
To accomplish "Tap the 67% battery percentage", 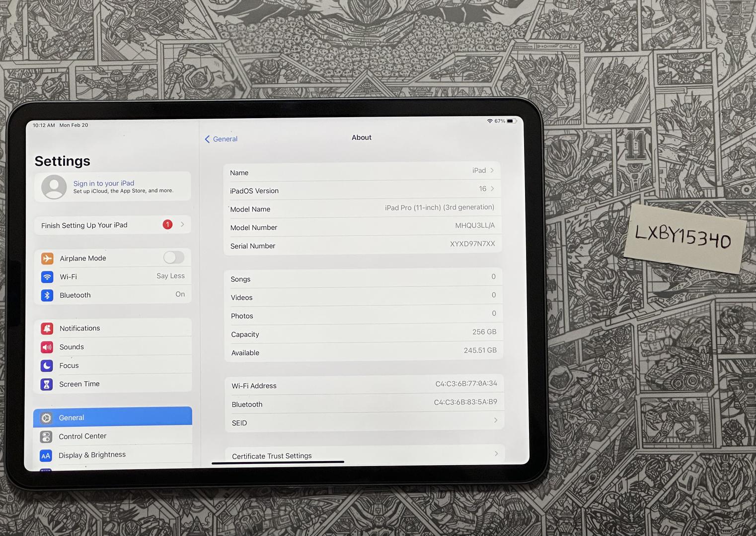I will coord(500,121).
